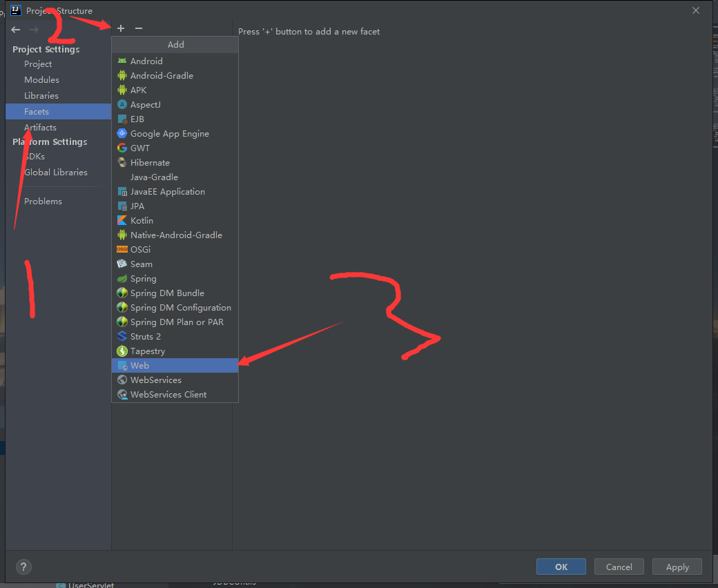
Task: Click the Kotlin logo icon
Action: pyautogui.click(x=122, y=220)
